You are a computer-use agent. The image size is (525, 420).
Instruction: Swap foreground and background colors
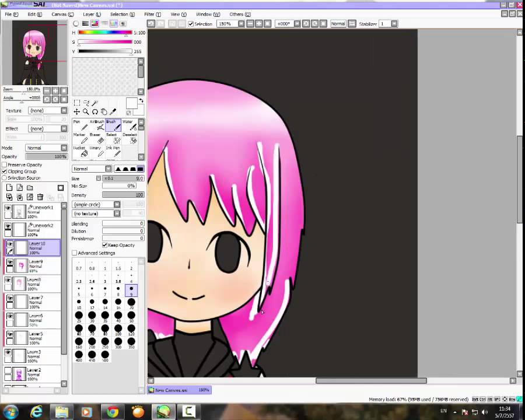(x=141, y=100)
